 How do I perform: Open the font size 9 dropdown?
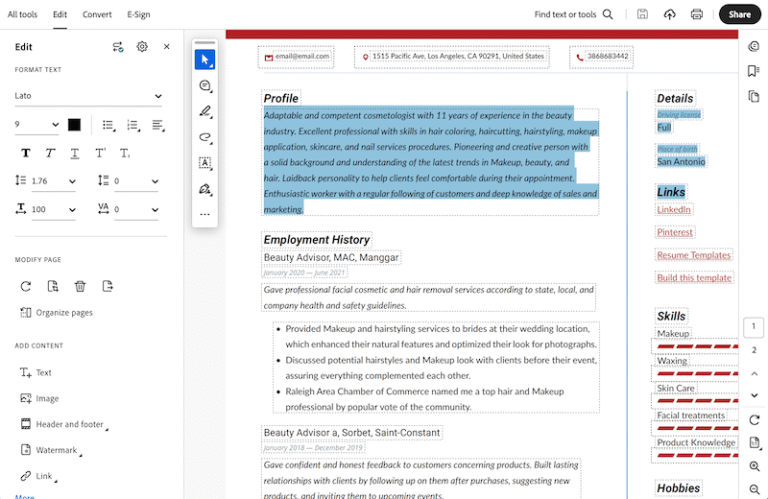37,125
